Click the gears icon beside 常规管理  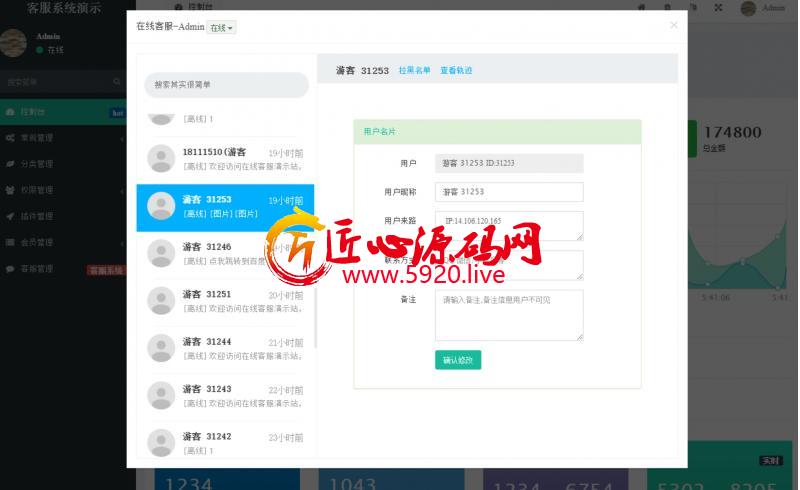(10, 138)
